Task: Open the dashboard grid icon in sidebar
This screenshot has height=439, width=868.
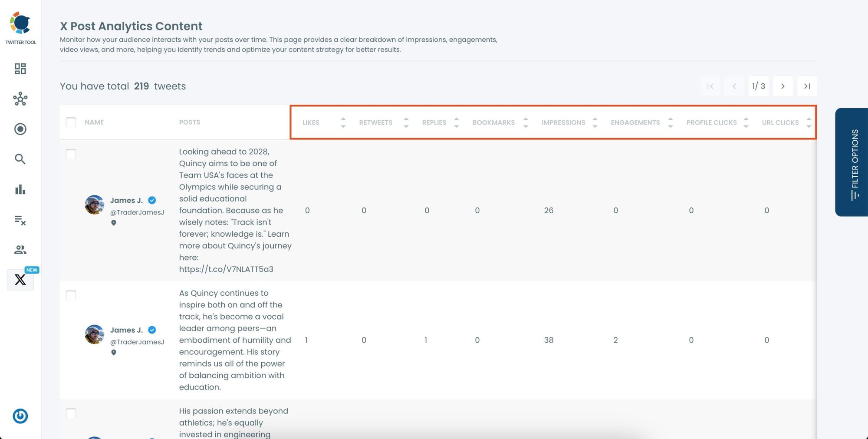Action: click(20, 69)
